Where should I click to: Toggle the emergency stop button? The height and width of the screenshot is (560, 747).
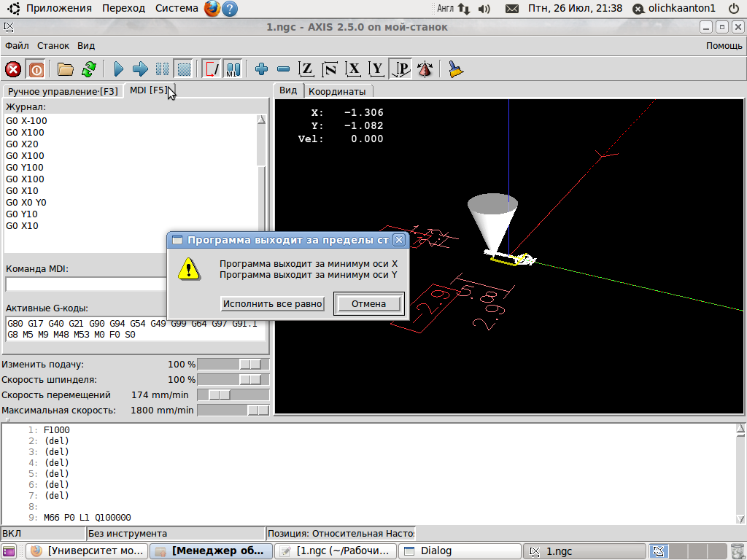[x=13, y=69]
